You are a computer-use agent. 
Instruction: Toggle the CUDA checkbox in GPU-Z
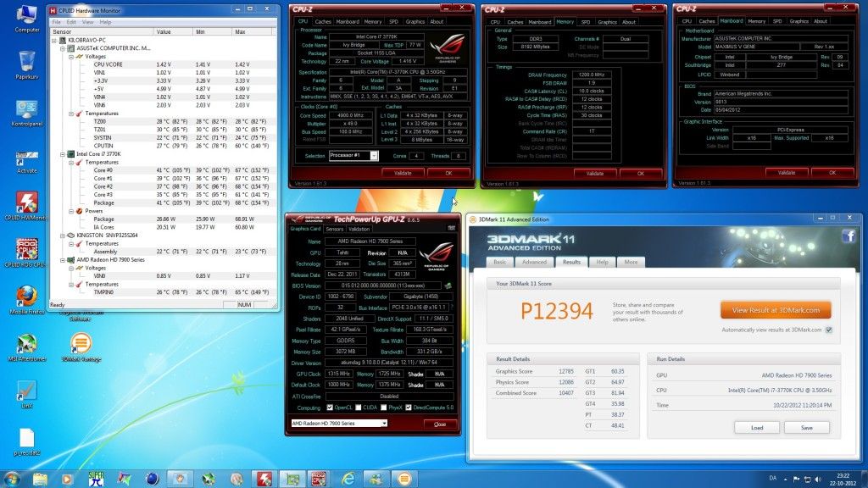click(x=359, y=408)
